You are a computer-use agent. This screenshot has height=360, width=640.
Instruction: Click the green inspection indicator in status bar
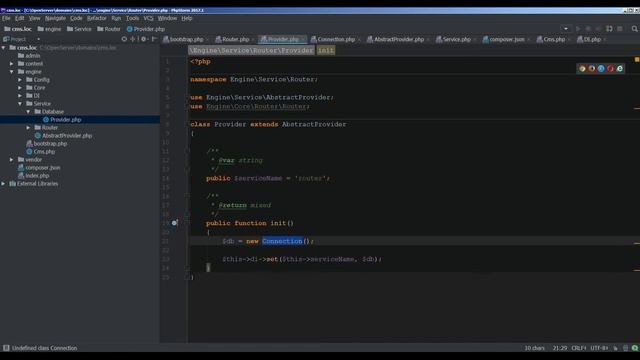(635, 348)
